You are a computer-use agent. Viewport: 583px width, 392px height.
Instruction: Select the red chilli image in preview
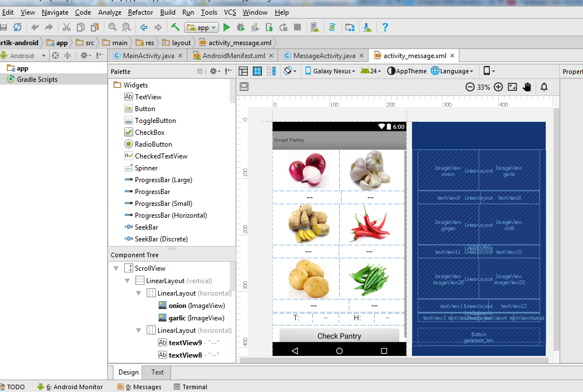coord(369,224)
